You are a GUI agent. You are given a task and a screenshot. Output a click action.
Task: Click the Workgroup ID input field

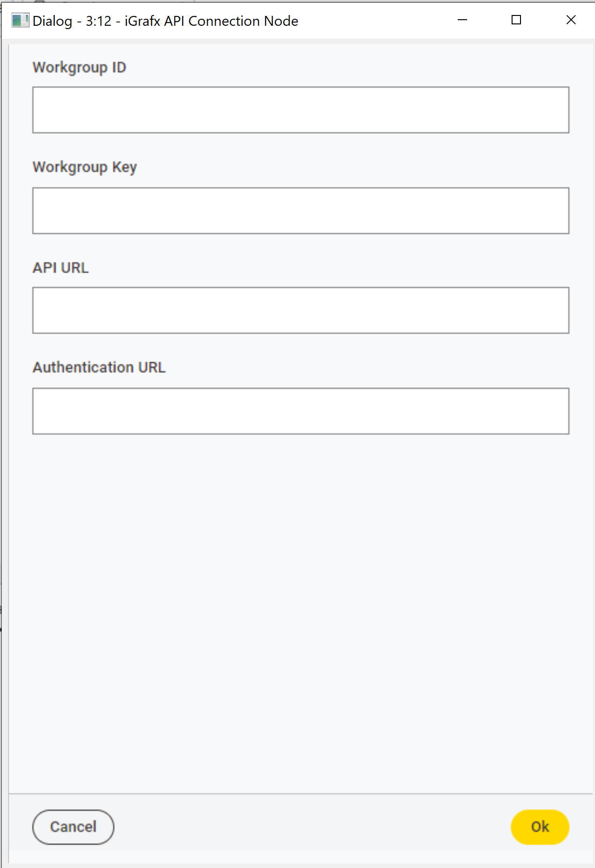tap(301, 110)
